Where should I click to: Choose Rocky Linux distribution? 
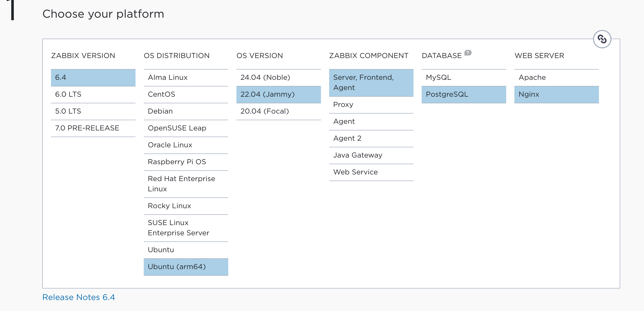point(186,206)
